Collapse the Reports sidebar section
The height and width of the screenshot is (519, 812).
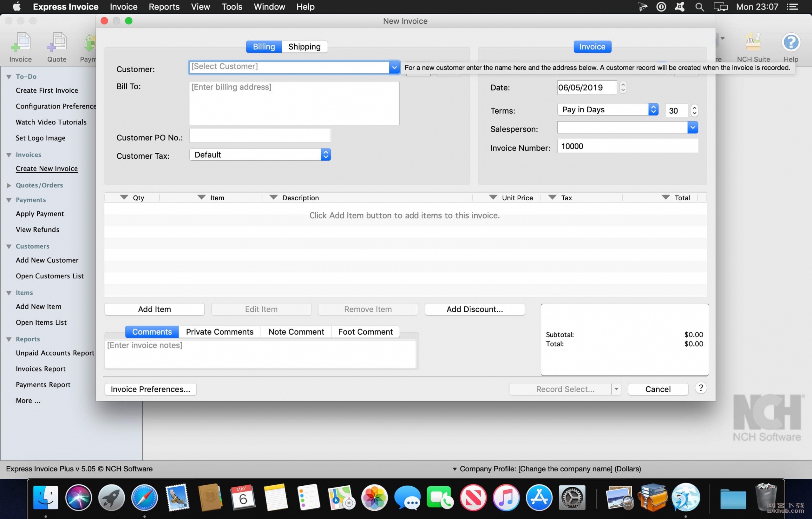click(9, 339)
